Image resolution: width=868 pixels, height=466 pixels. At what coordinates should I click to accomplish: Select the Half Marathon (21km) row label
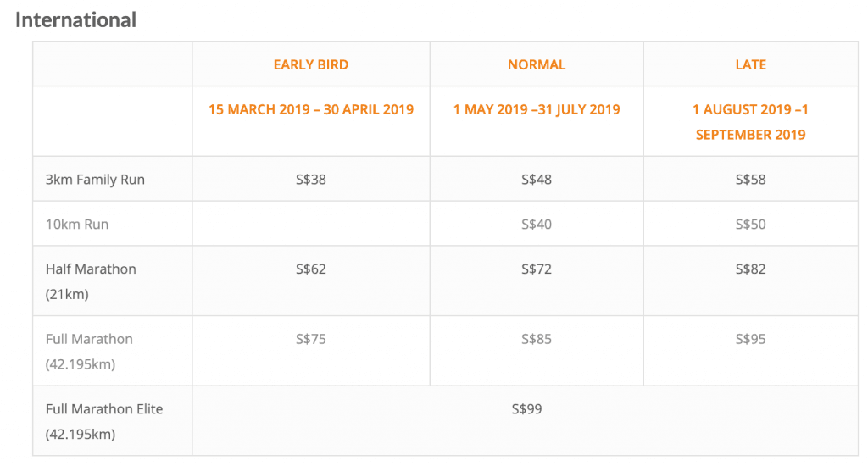91,280
